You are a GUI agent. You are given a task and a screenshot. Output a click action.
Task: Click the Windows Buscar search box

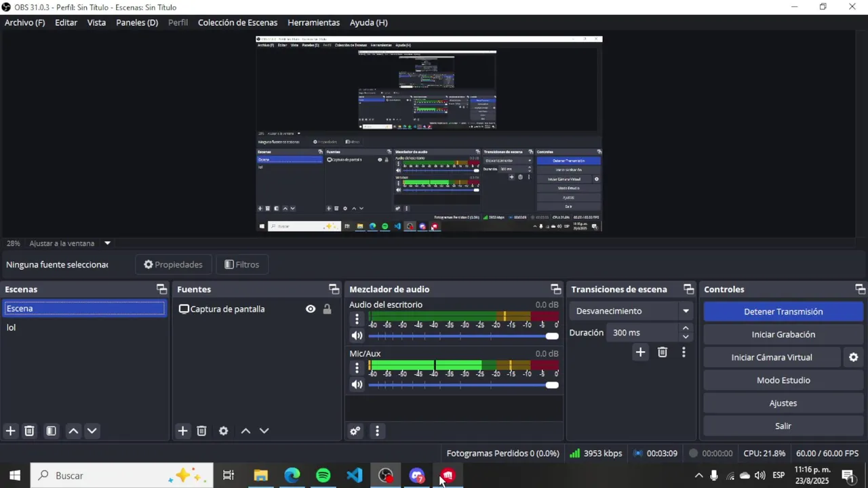point(122,476)
